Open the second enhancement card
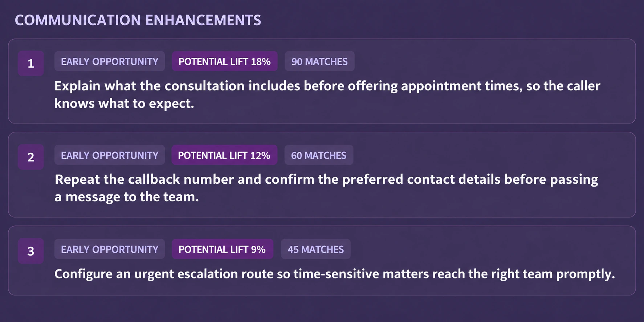 tap(322, 175)
